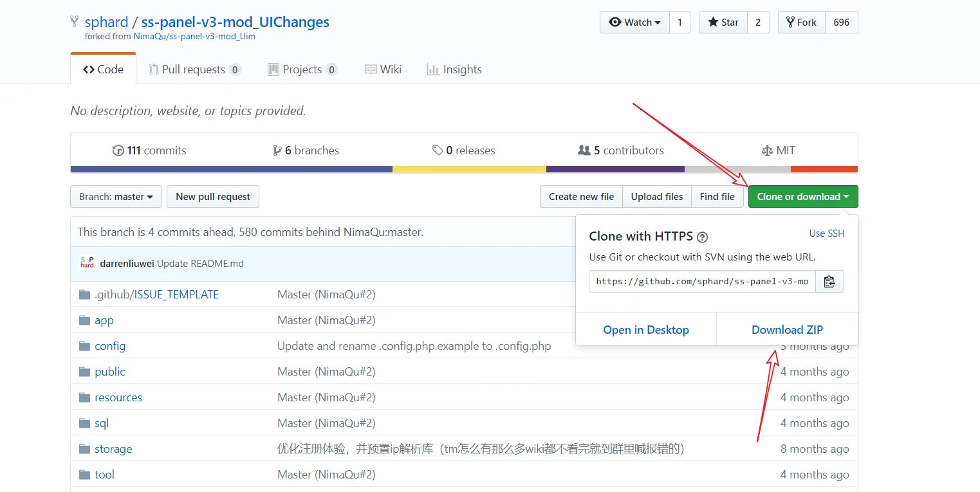Click the help icon beside Clone with HTTPS
The width and height of the screenshot is (980, 492).
pos(703,237)
